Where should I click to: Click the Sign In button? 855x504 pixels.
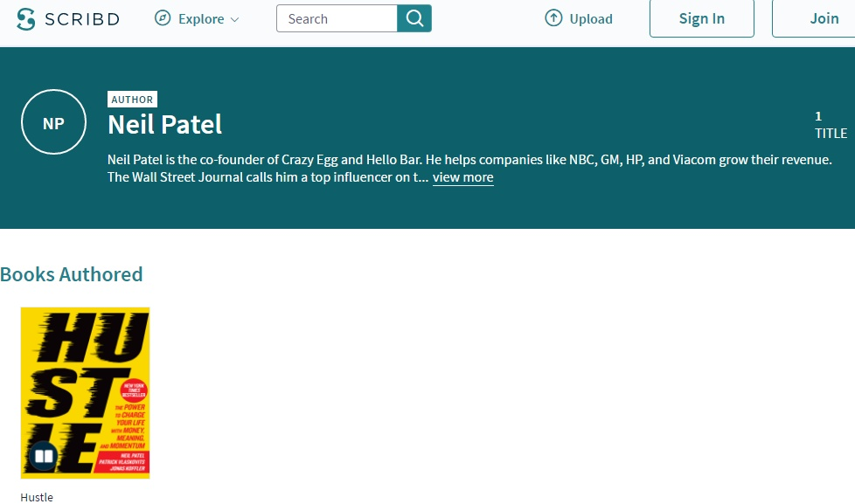(x=702, y=18)
